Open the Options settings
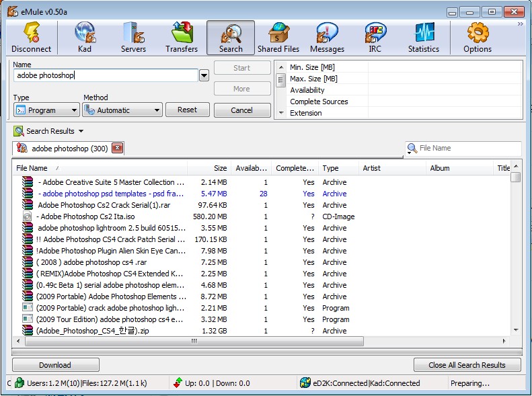 pyautogui.click(x=478, y=38)
